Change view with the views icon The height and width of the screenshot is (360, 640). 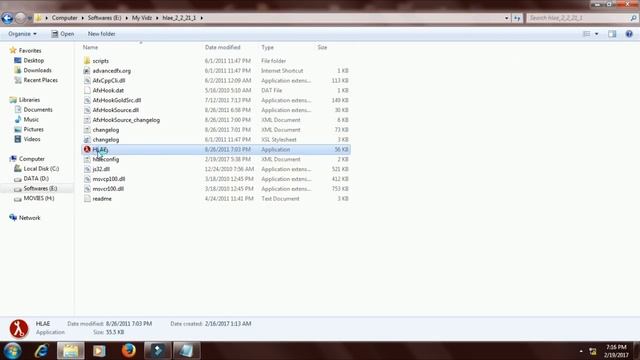tap(587, 34)
